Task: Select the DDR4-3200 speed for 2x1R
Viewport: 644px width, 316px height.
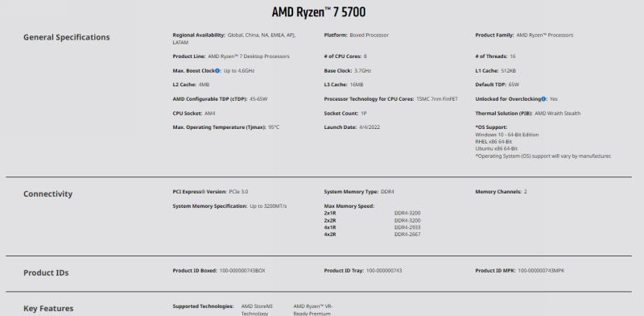Action: pos(407,213)
